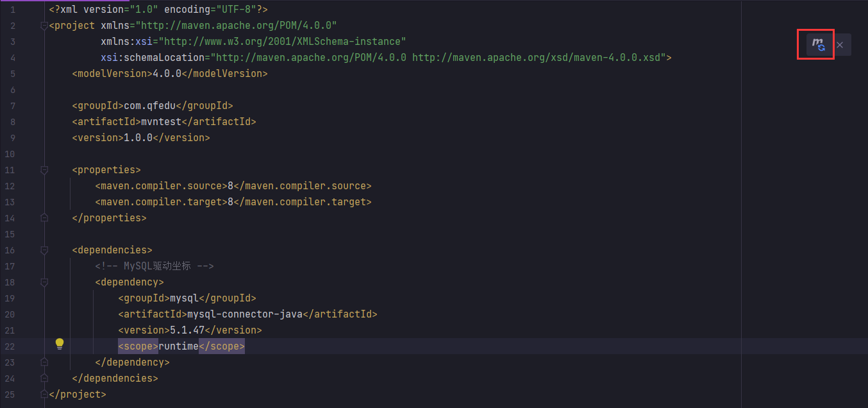Image resolution: width=868 pixels, height=408 pixels.
Task: Collapse the properties block fold marker
Action: tap(44, 170)
